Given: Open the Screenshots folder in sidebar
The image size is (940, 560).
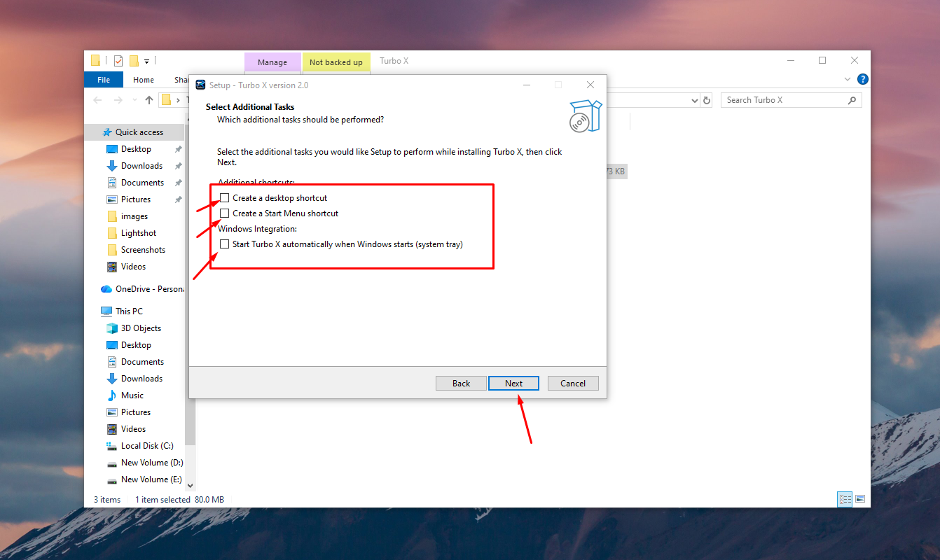Looking at the screenshot, I should click(143, 250).
